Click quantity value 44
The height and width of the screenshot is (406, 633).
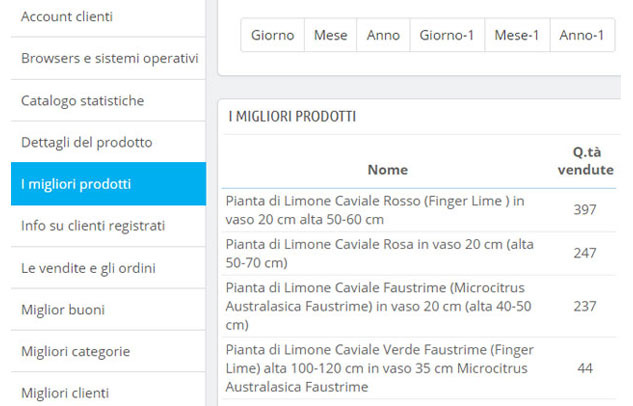[585, 368]
